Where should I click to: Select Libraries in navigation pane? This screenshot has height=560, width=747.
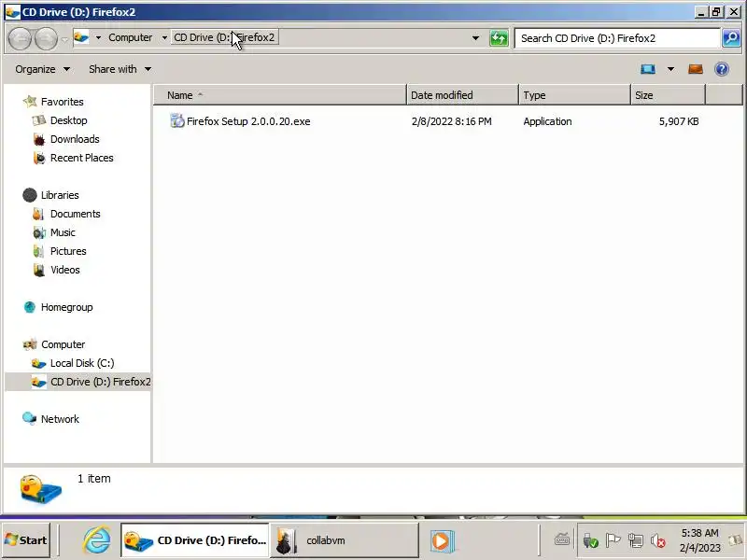click(60, 195)
